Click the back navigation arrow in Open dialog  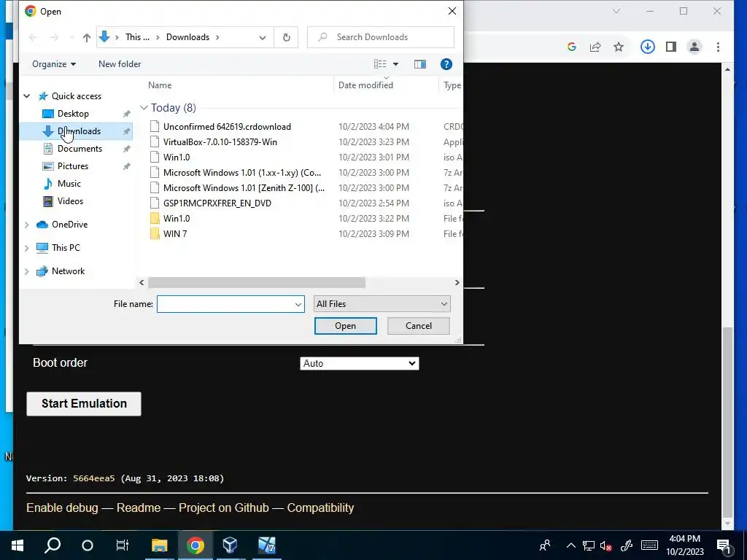coord(33,37)
